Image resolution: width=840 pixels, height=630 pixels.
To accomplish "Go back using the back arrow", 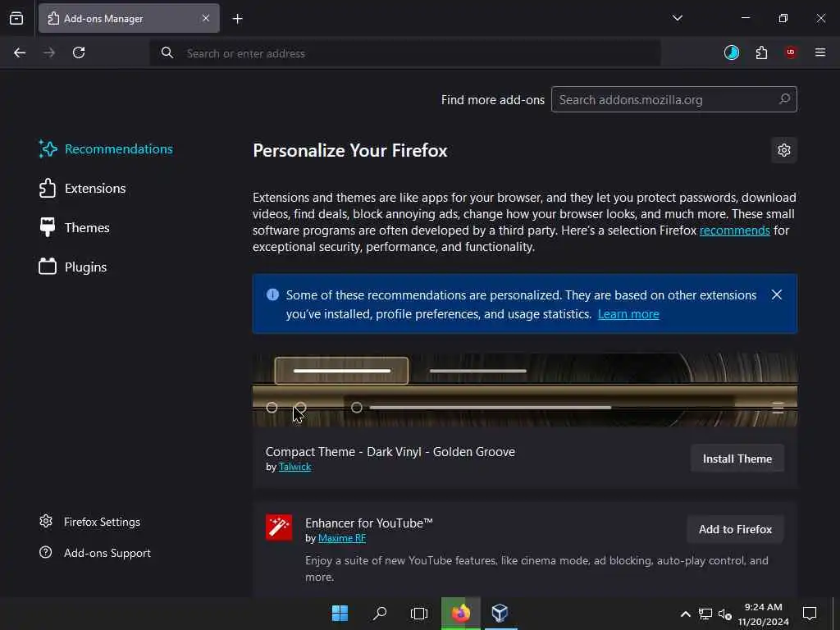I will coord(20,52).
